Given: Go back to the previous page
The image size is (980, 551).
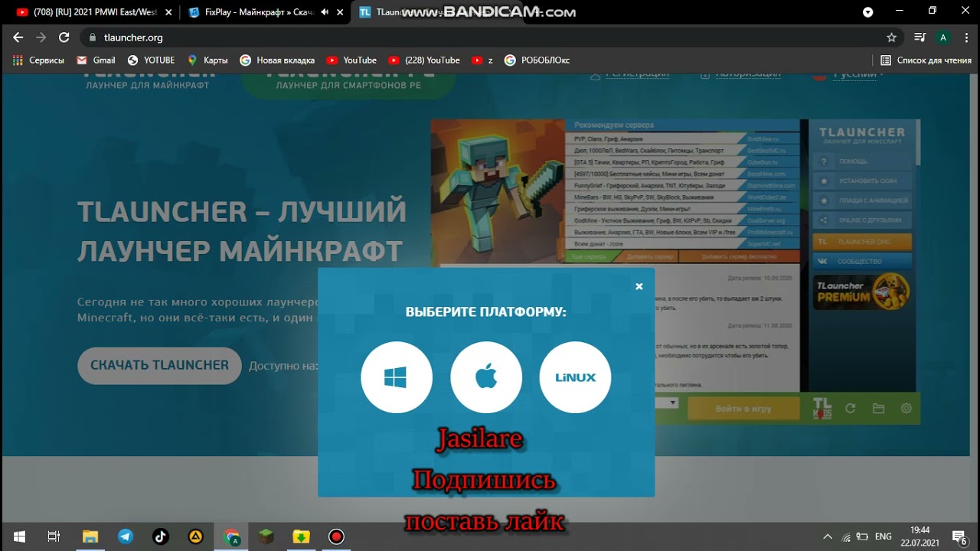Looking at the screenshot, I should click(18, 37).
